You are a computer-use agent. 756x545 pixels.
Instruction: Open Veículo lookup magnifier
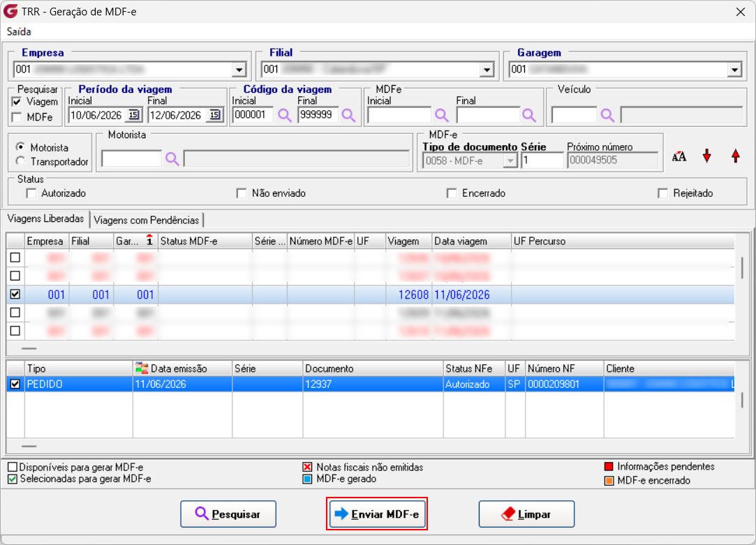(x=607, y=115)
